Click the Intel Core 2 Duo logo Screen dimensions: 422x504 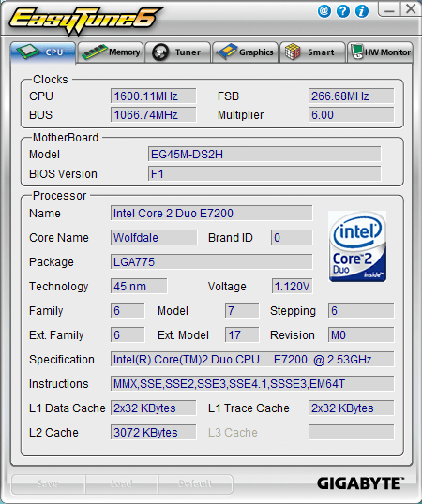coord(357,246)
